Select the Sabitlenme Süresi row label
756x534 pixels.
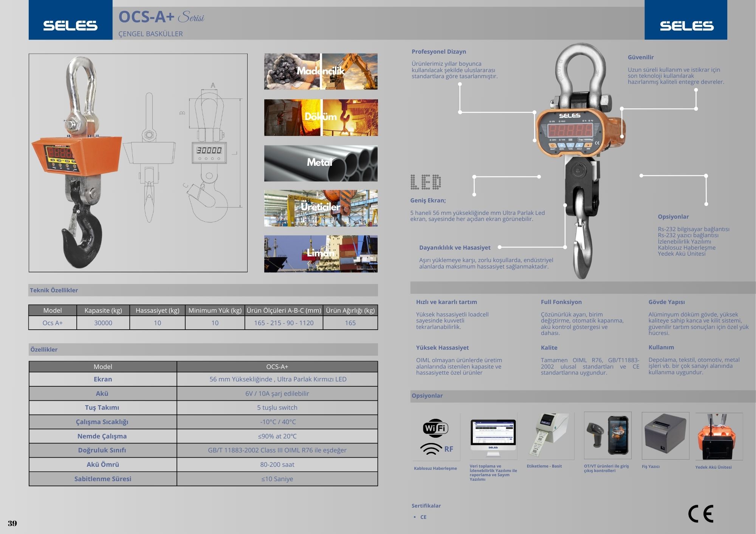point(103,479)
